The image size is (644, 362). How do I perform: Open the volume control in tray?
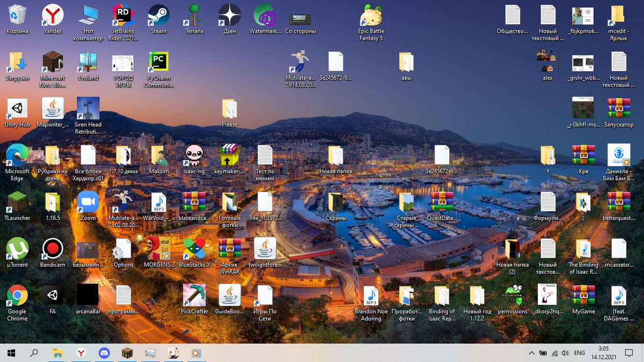565,353
